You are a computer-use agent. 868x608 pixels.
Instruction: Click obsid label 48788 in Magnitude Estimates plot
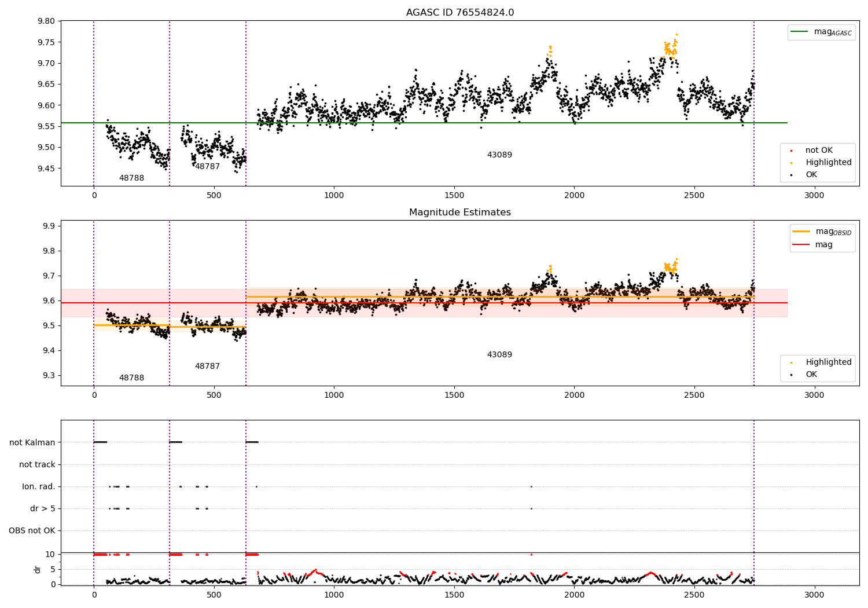pos(131,378)
